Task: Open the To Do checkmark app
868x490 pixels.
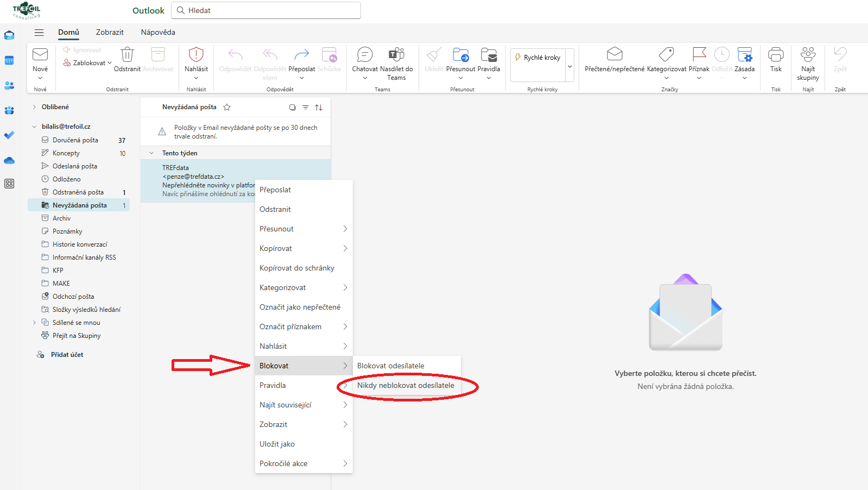Action: pos(9,135)
